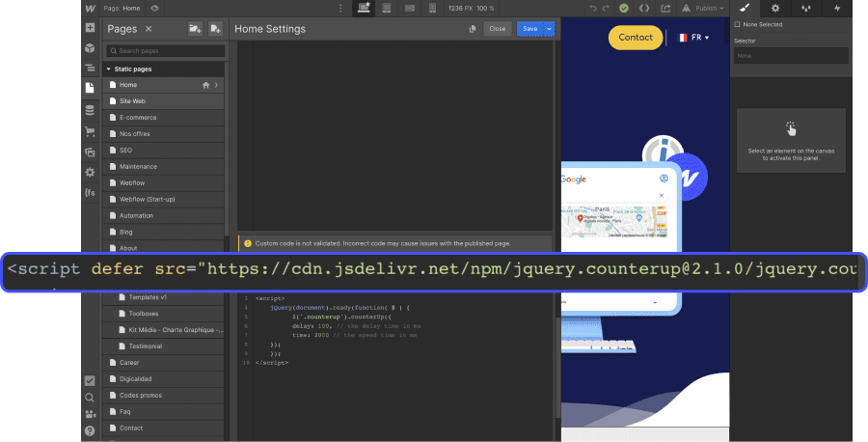This screenshot has width=868, height=442.
Task: Select the desktop base breakpoint
Action: [364, 8]
